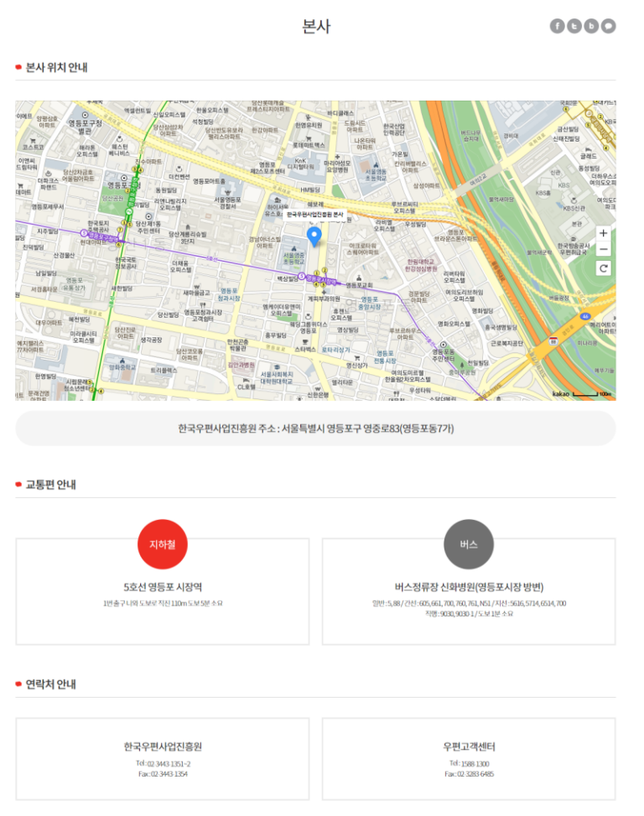
Task: Click the gray 버스 circle badge
Action: pyautogui.click(x=468, y=544)
